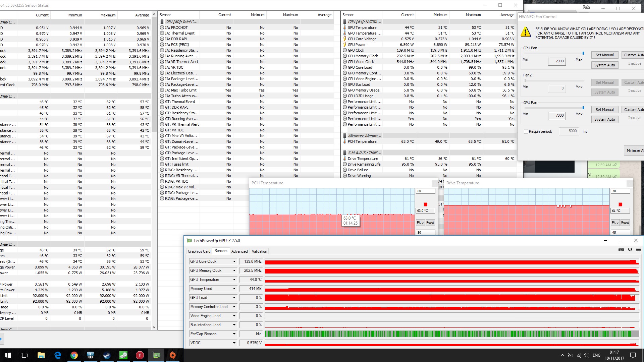
Task: Click Drive graph minimum value field 45
Action: pyautogui.click(x=620, y=232)
